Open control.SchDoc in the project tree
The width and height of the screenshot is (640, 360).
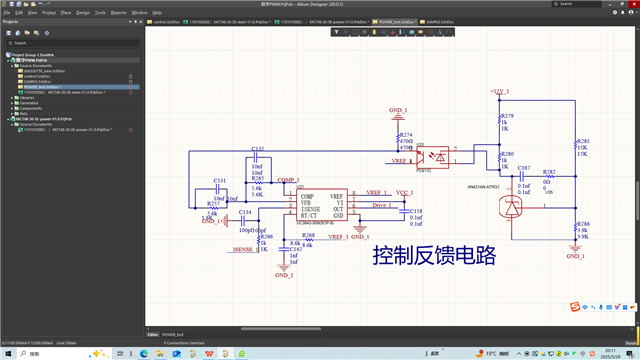pos(37,76)
